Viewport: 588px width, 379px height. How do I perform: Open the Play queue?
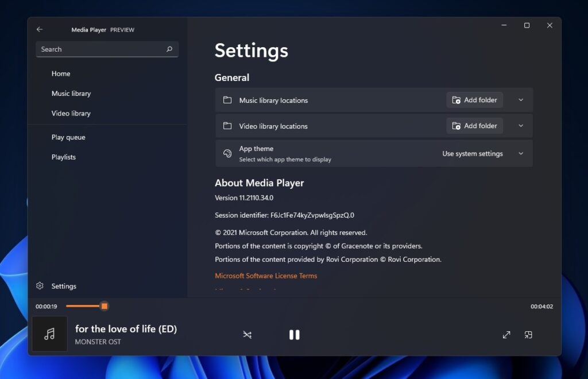[x=68, y=137]
